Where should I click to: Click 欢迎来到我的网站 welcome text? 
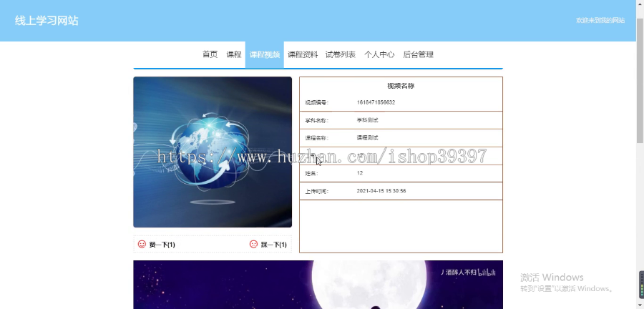[x=600, y=20]
